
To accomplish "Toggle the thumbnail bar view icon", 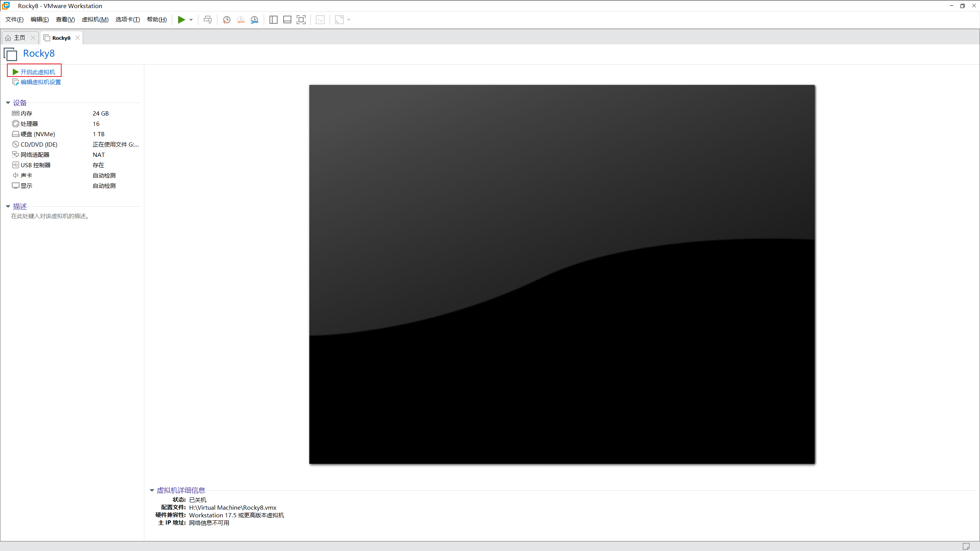I will [x=287, y=20].
